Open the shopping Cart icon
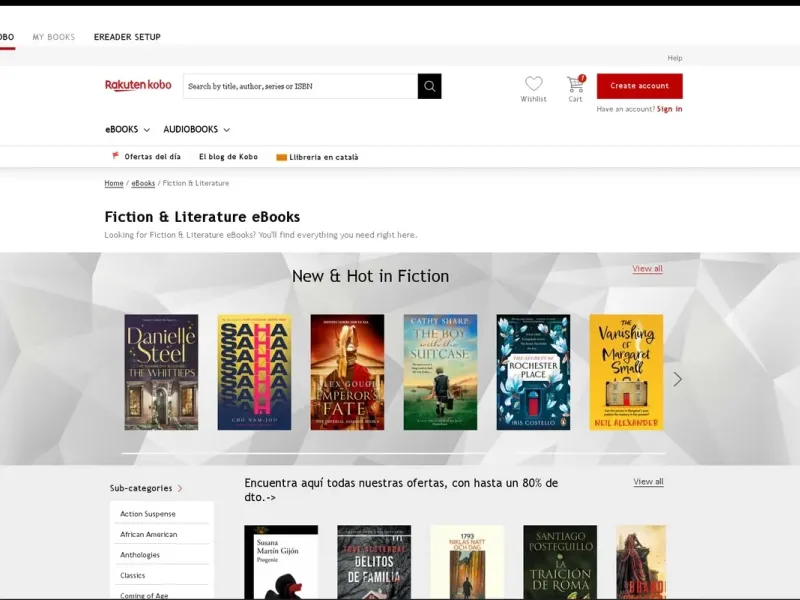Image resolution: width=800 pixels, height=600 pixels. [576, 84]
